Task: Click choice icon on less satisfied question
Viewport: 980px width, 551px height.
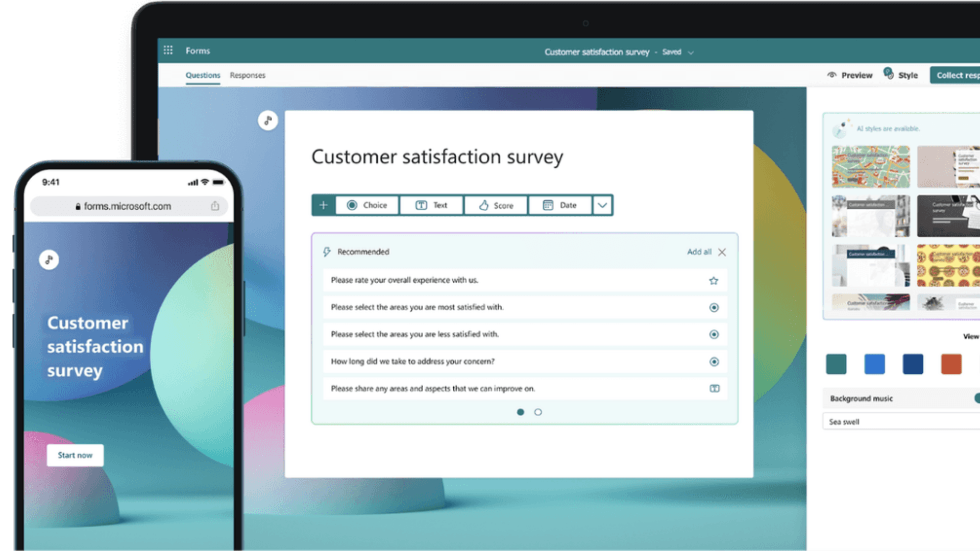Action: 714,335
